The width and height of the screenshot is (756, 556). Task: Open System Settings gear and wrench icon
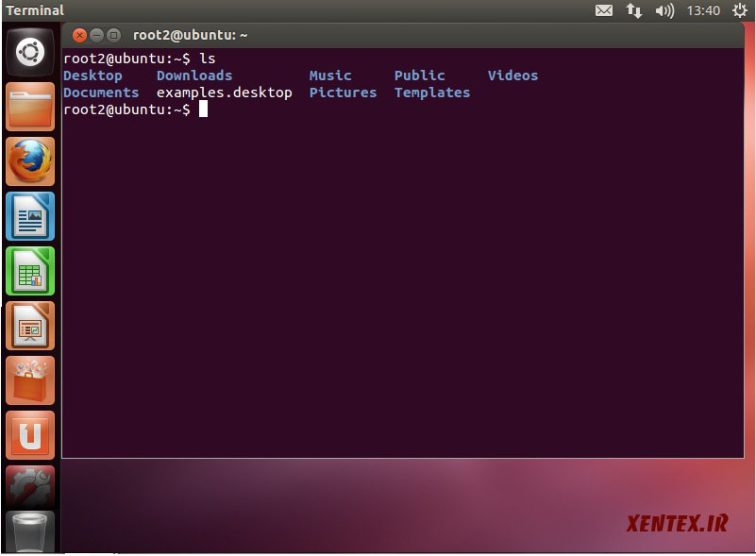[x=31, y=486]
